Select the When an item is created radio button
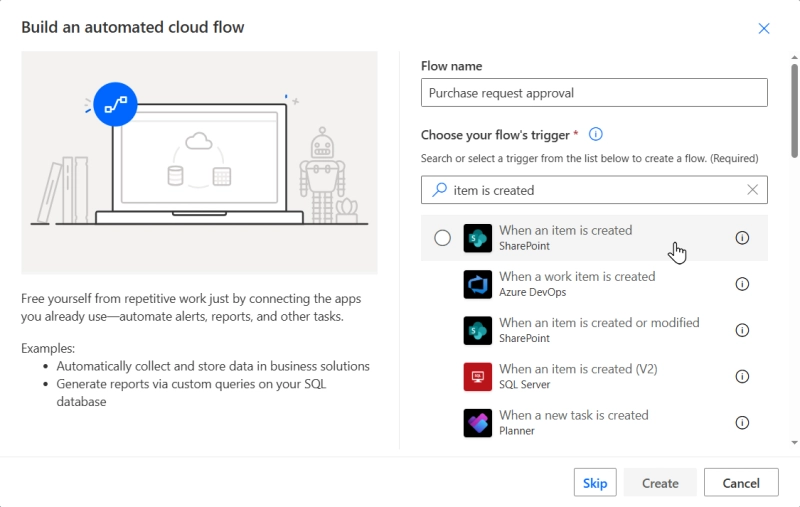800x507 pixels. (x=442, y=238)
